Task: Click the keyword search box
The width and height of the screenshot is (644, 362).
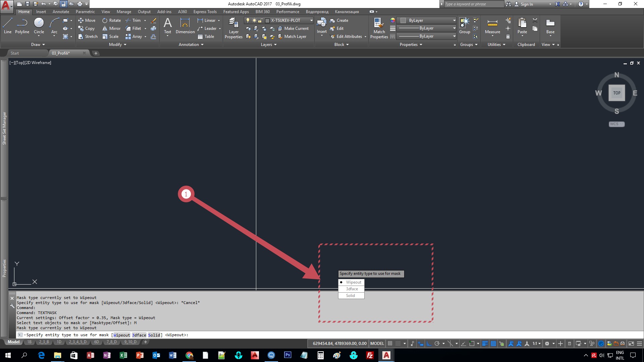Action: pos(474,4)
